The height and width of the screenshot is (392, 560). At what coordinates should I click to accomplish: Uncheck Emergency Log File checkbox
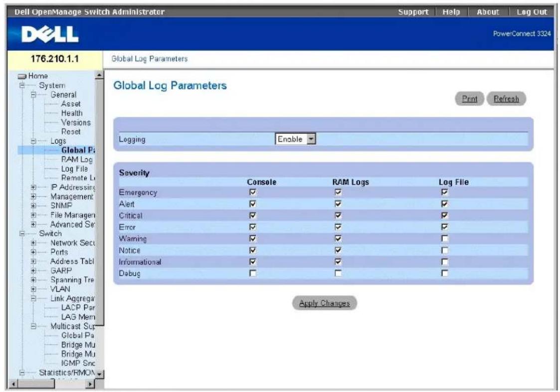pyautogui.click(x=444, y=192)
